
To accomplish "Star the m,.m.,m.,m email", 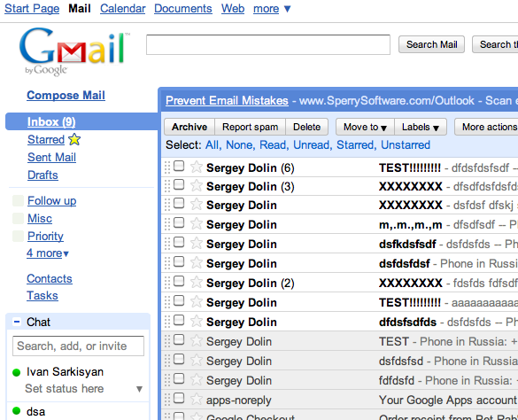I will tap(197, 224).
